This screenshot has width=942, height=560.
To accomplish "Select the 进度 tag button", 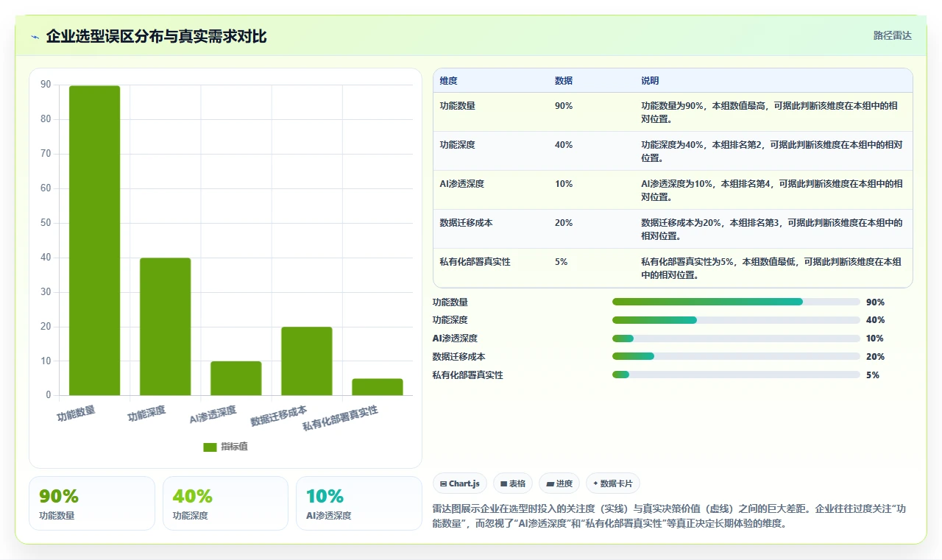I will pyautogui.click(x=559, y=483).
